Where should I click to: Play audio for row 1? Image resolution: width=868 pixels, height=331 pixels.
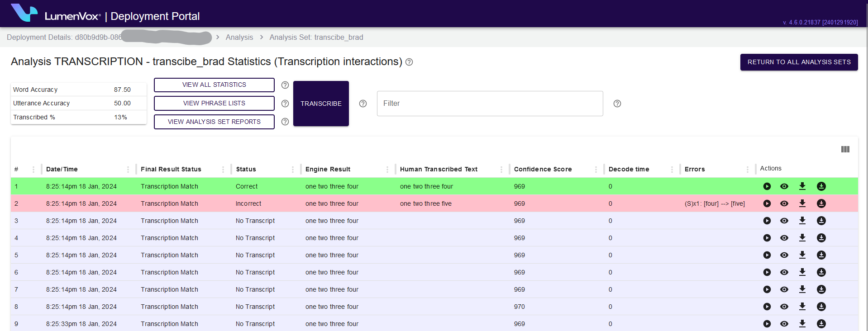pos(767,186)
